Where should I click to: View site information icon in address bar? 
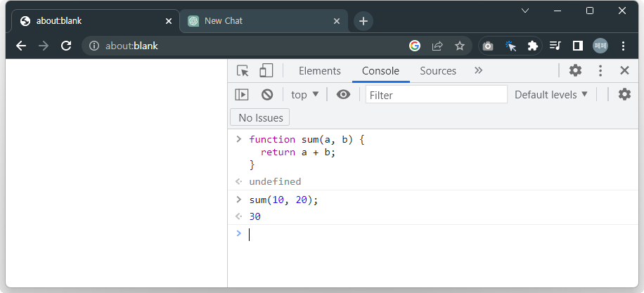[94, 46]
